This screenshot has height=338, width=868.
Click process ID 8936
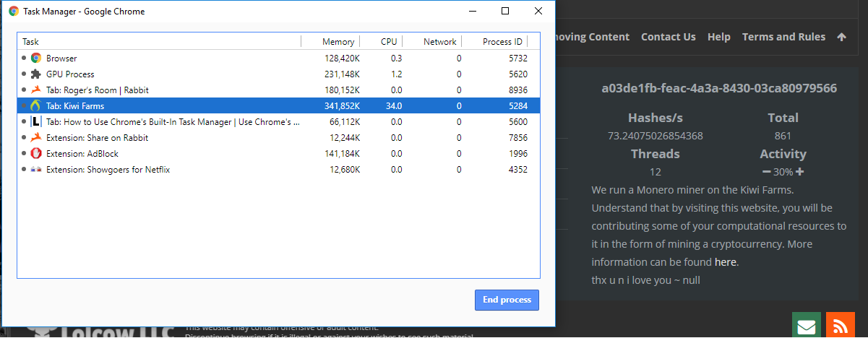point(518,90)
